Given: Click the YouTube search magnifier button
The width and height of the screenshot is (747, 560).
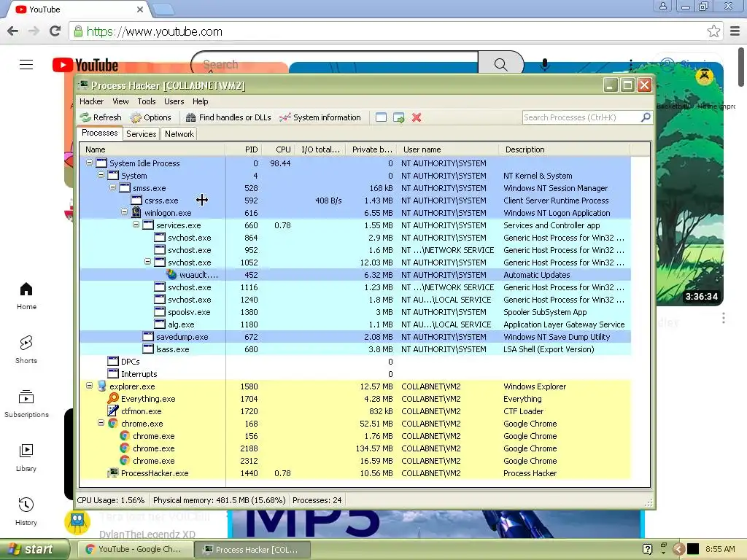Looking at the screenshot, I should (500, 64).
